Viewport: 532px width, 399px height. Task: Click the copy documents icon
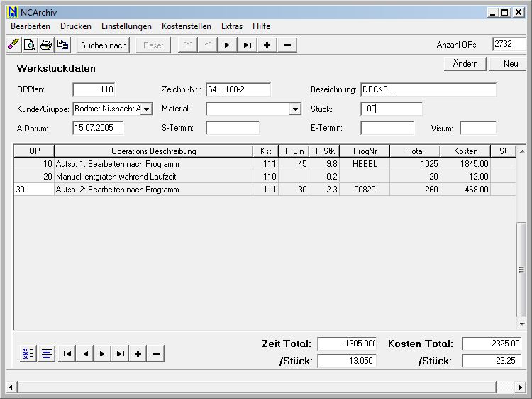62,45
